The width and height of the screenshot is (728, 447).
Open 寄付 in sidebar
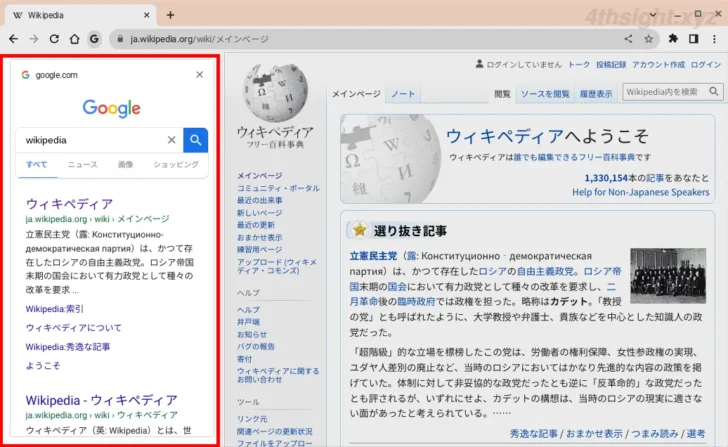pyautogui.click(x=245, y=359)
